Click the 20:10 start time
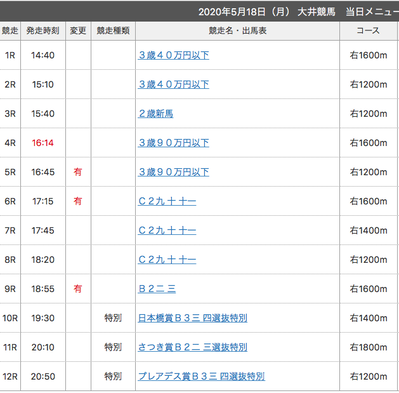Viewport: 399px width, 393px height. click(x=43, y=347)
